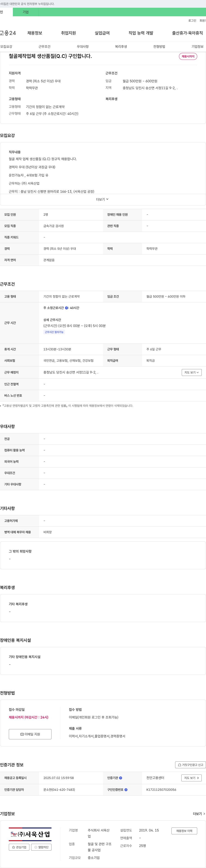Click the 채용시까지 badge

tap(188, 56)
